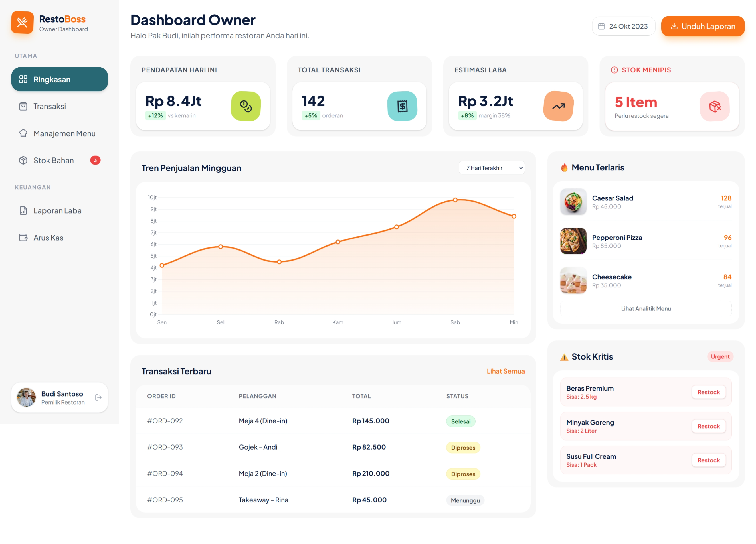Click the Lihat Semua link

click(x=505, y=371)
